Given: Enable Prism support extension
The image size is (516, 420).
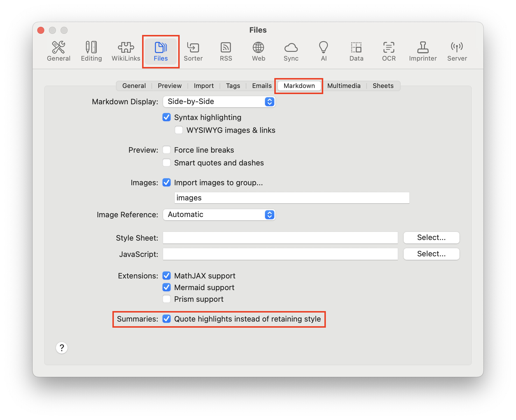Looking at the screenshot, I should [x=166, y=299].
